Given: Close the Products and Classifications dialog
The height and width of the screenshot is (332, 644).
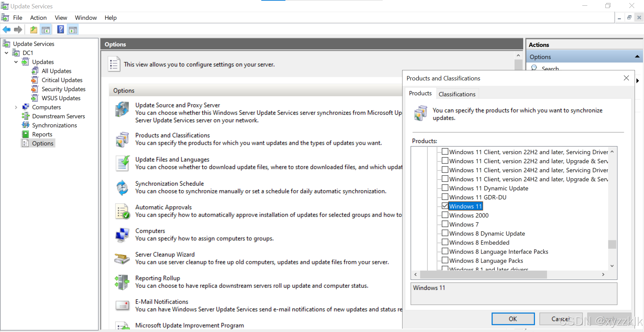Looking at the screenshot, I should (626, 78).
